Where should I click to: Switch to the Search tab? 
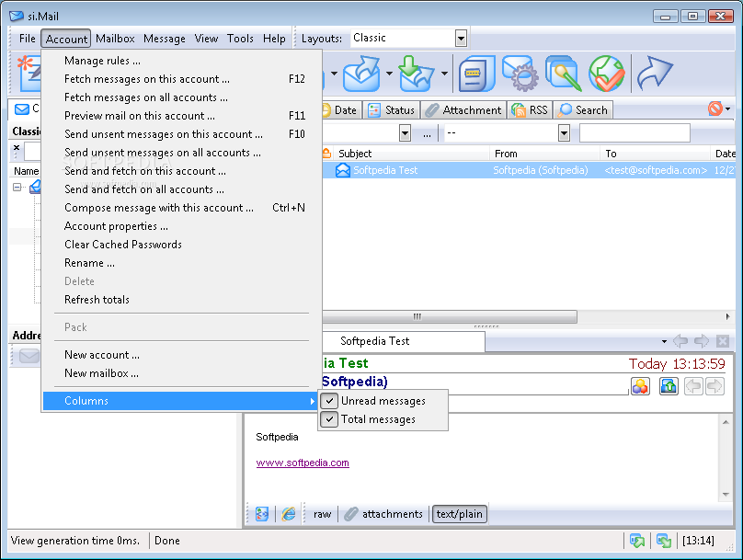click(583, 110)
